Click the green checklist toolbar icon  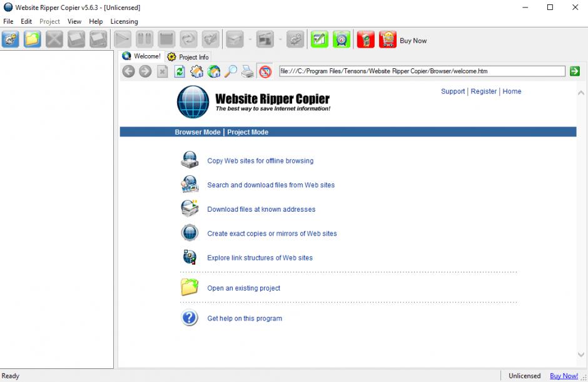(320, 39)
